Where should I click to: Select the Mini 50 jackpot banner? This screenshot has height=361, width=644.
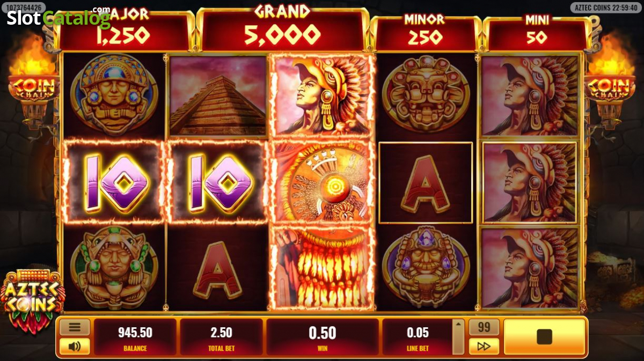[537, 32]
